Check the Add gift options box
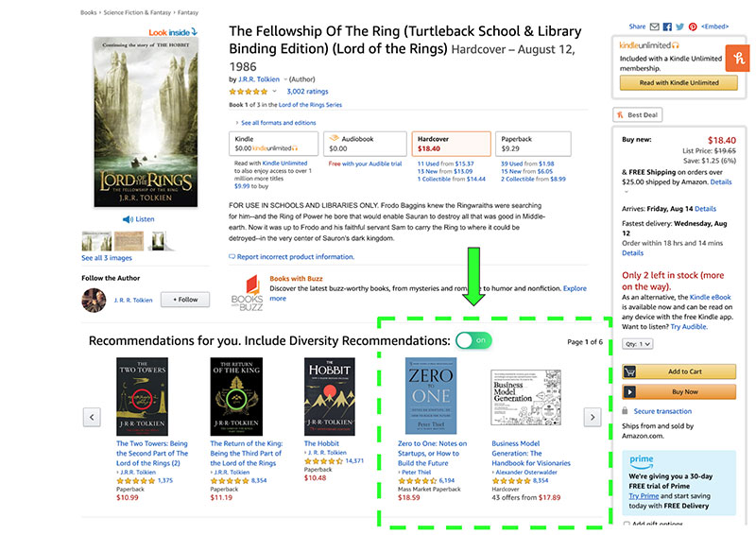Screen dimensions: 756x535 click(x=626, y=525)
